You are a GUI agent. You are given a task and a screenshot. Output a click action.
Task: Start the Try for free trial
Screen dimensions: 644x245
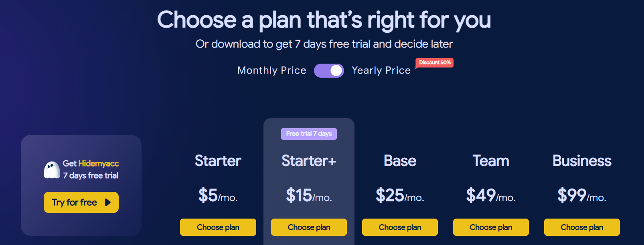(x=81, y=203)
